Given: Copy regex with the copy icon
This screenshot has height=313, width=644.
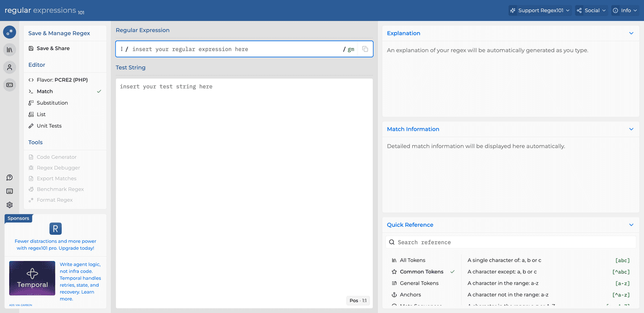Looking at the screenshot, I should coord(365,49).
